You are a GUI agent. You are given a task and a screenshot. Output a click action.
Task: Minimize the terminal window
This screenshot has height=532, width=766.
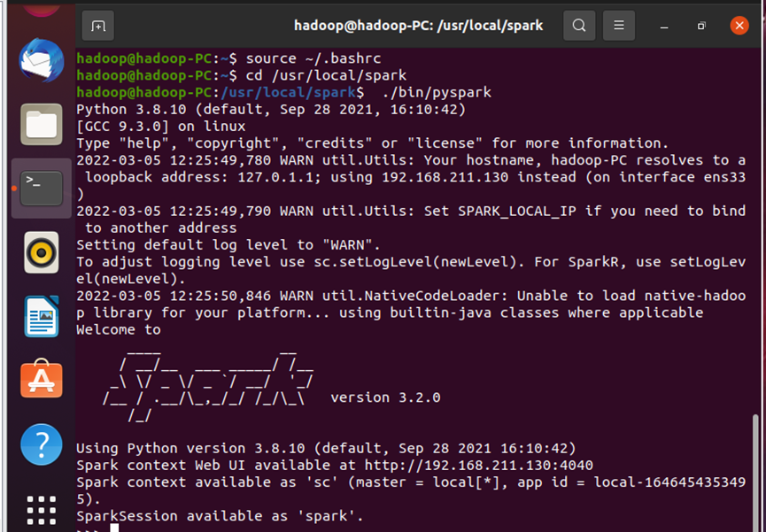click(x=664, y=26)
